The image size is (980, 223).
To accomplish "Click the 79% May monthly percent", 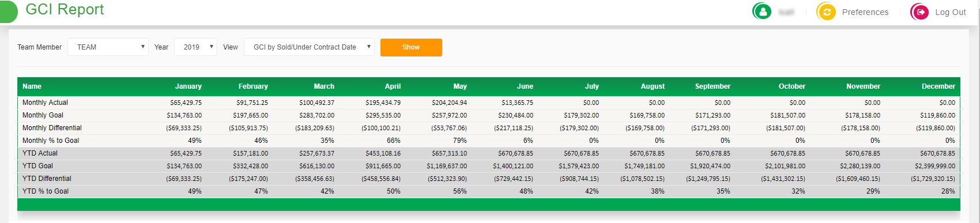I will pyautogui.click(x=460, y=141).
